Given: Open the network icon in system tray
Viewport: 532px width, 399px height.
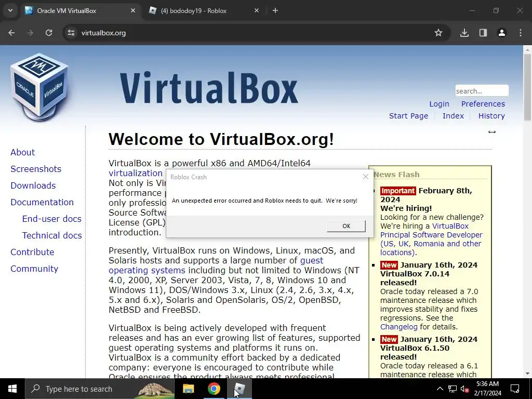Looking at the screenshot, I should point(453,389).
